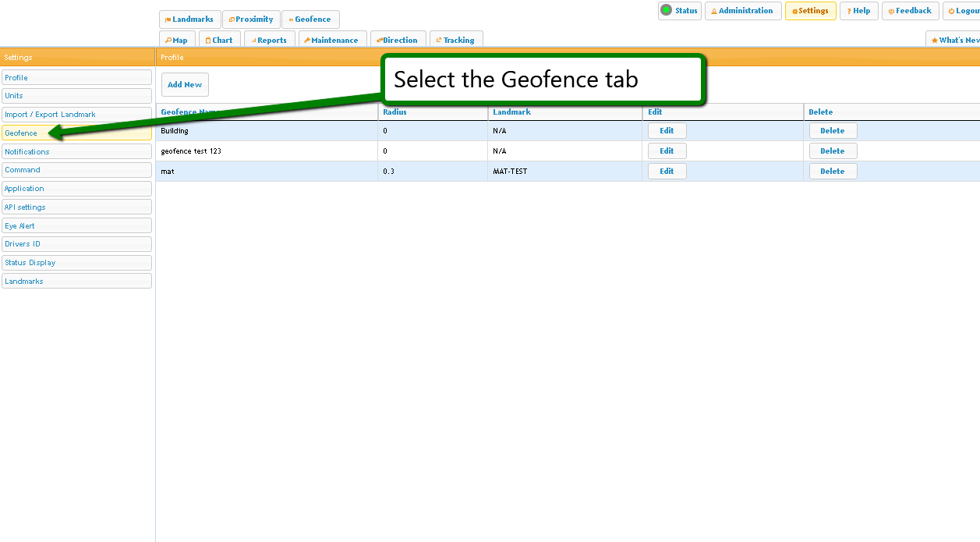Open the Maintenance tab

coord(332,40)
